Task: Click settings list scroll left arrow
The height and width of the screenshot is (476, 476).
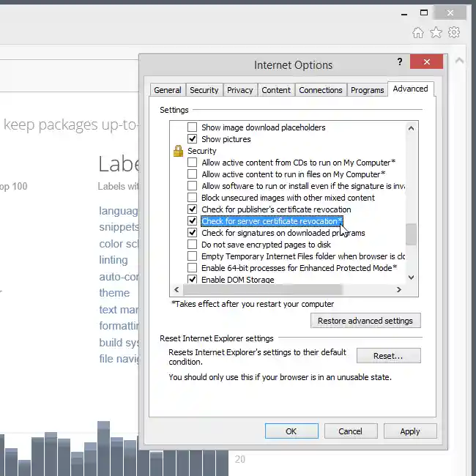Action: click(176, 289)
